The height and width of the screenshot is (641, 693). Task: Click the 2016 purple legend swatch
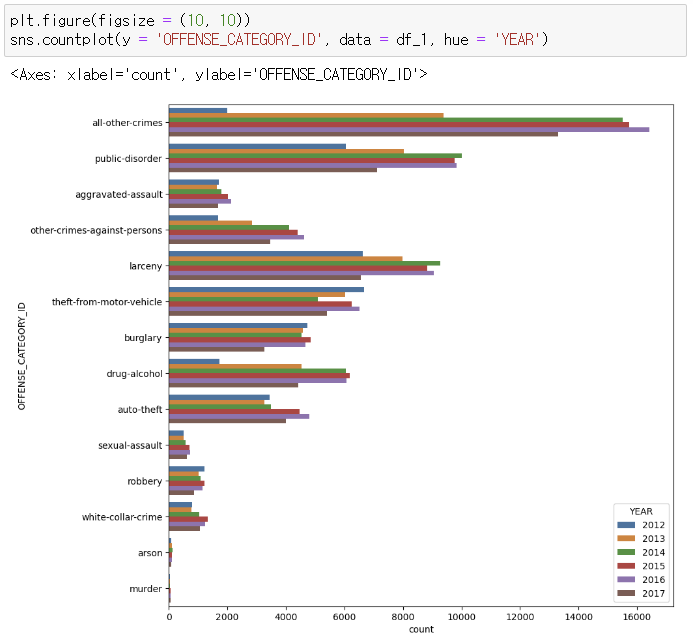point(626,580)
